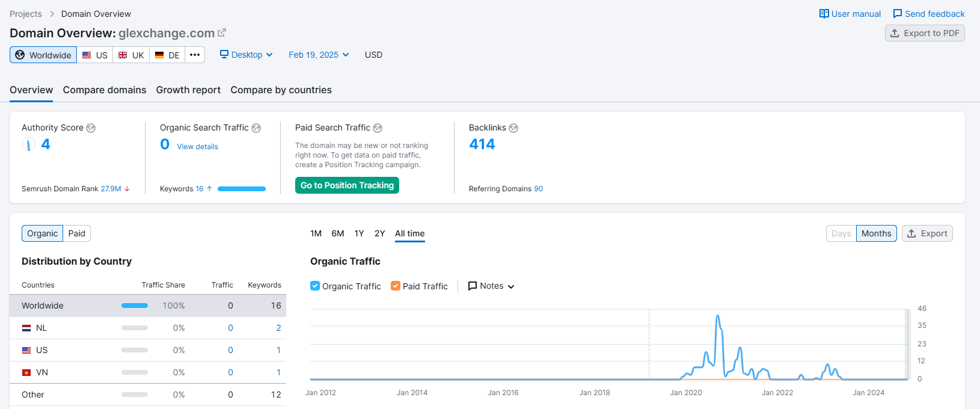Viewport: 980px width, 409px height.
Task: Select the UK flag icon
Action: [x=123, y=55]
